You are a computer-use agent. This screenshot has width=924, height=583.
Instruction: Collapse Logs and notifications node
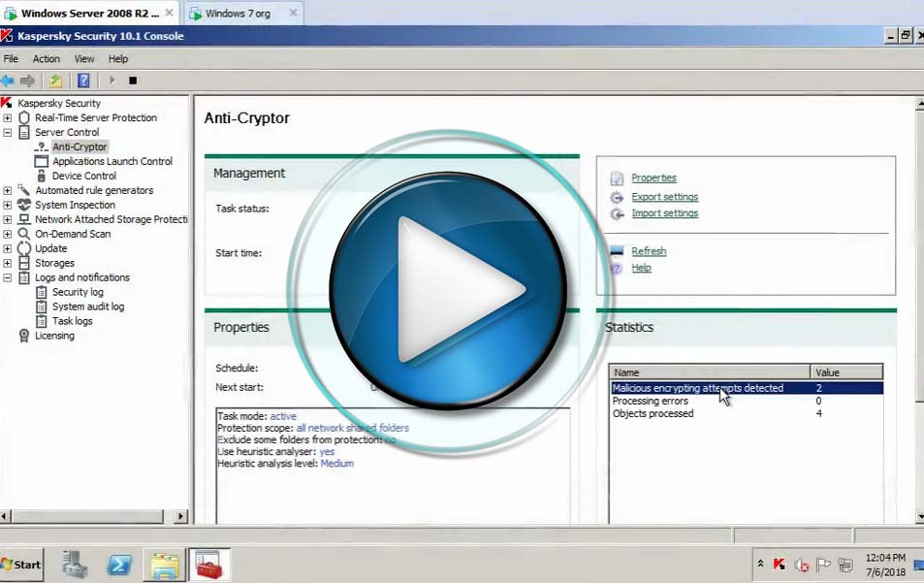point(7,277)
